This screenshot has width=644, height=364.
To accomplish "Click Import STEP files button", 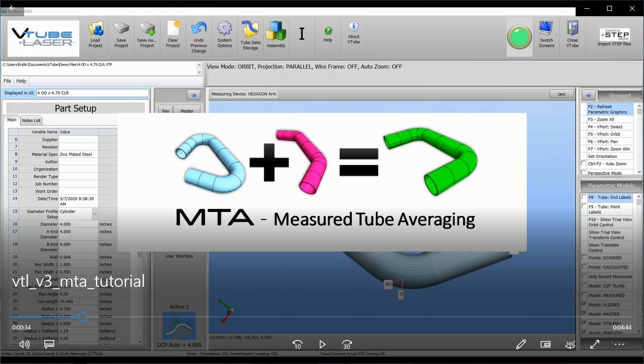I will tap(614, 37).
